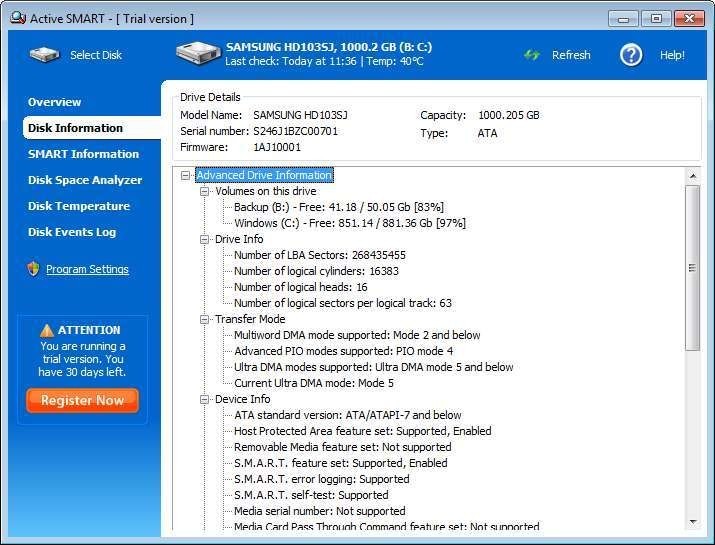The width and height of the screenshot is (715, 545).
Task: Select Host Protected Area feature set row
Action: (x=363, y=431)
